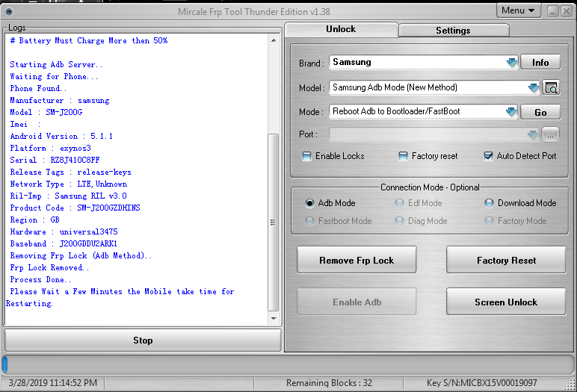This screenshot has width=577, height=392.
Task: Click 'Waiting for Phone...' log line
Action: pos(54,76)
